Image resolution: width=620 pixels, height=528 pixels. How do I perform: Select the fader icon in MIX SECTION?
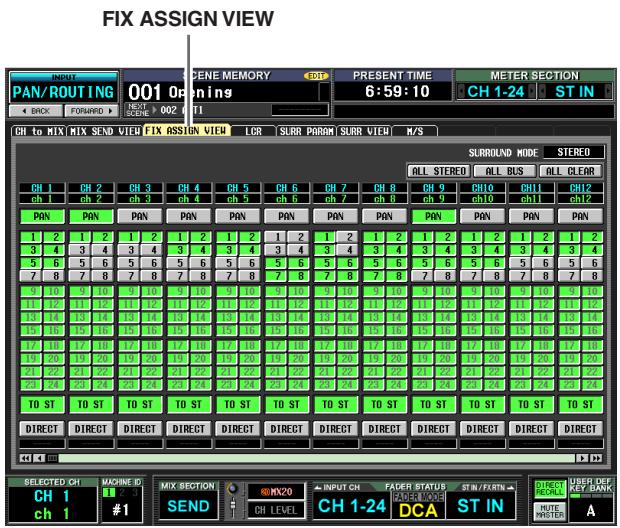233,507
